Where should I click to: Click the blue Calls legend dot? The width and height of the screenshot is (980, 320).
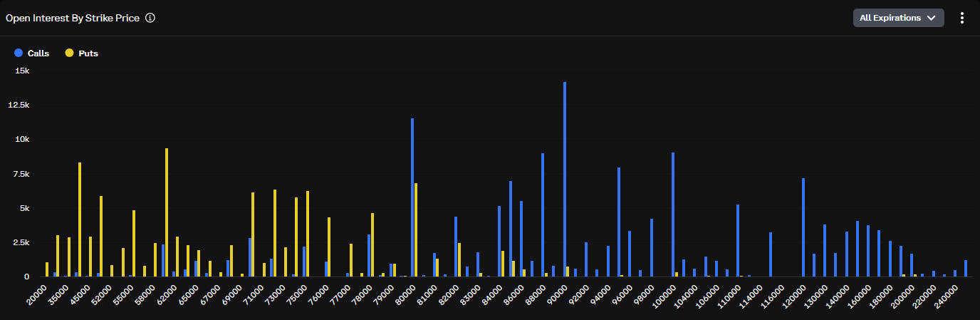[19, 53]
